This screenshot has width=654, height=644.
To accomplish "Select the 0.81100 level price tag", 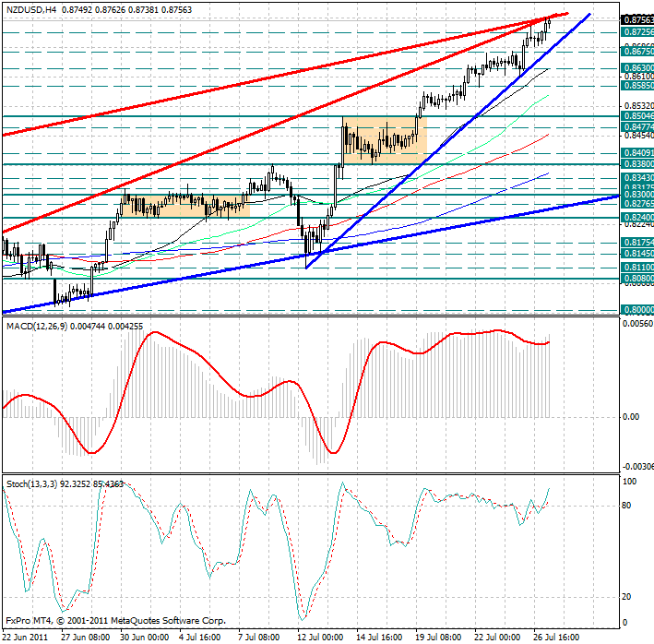I will (637, 267).
